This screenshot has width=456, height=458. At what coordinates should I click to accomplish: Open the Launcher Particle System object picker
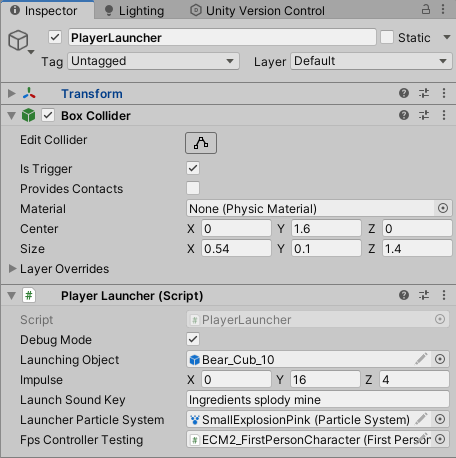click(440, 419)
